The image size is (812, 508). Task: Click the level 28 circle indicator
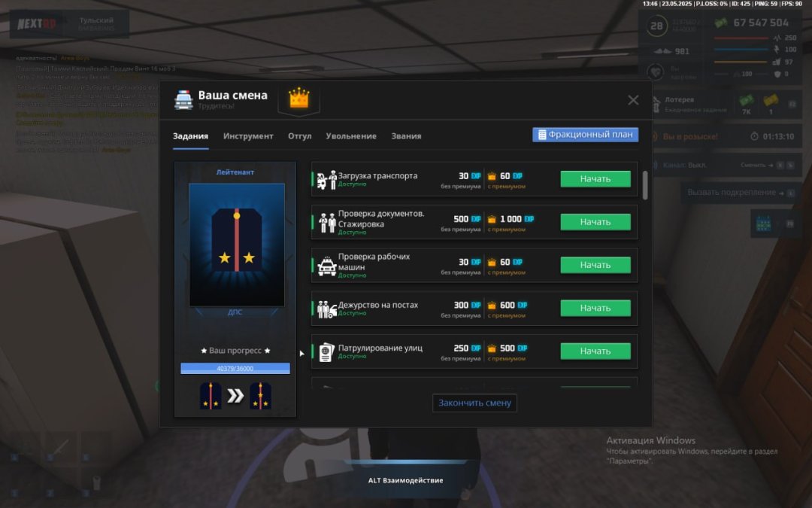[x=656, y=26]
